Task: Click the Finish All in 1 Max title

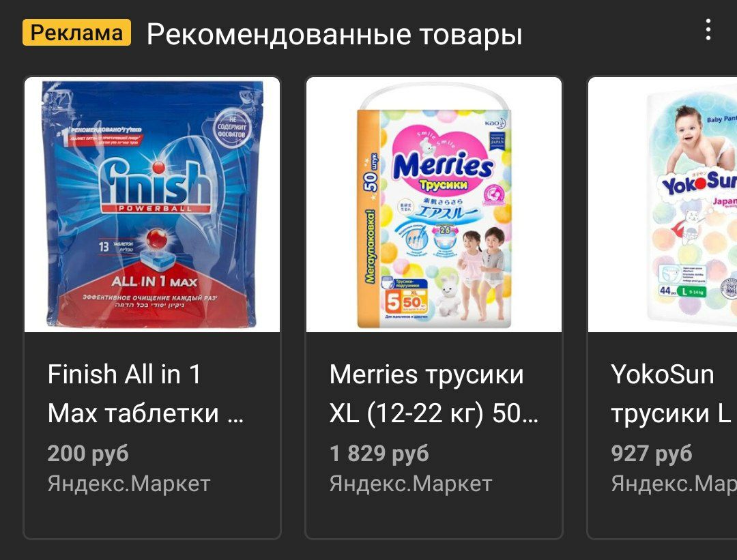Action: (146, 394)
